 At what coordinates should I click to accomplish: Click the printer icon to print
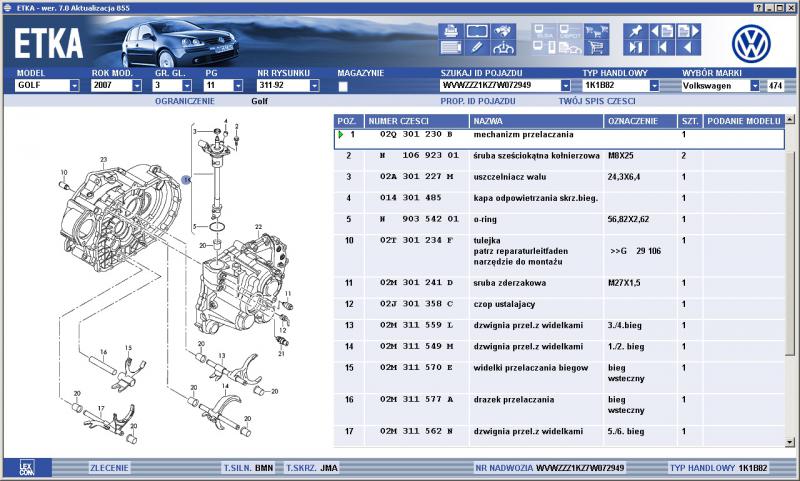click(451, 31)
